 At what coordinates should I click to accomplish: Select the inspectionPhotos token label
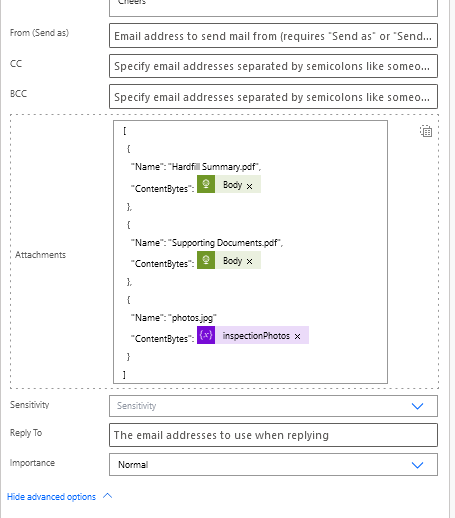click(256, 335)
